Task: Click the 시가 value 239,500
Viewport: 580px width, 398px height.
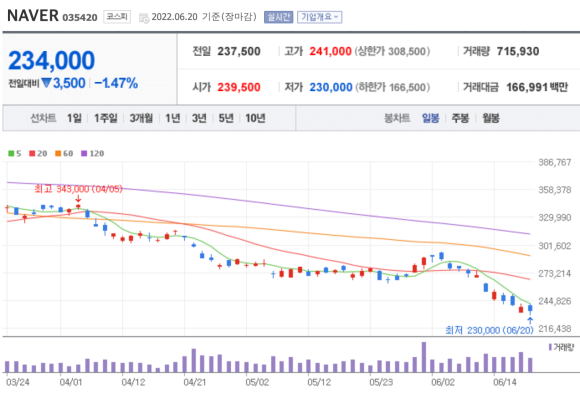Action: click(x=239, y=87)
